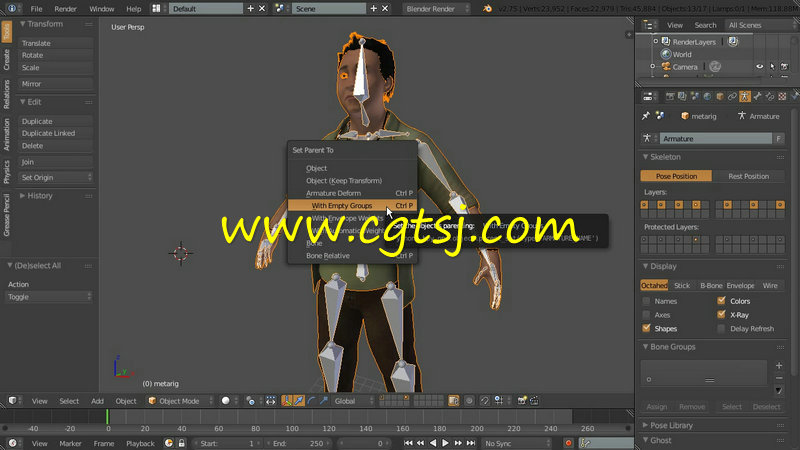
Task: Open the Scene properties tab icon
Action: [694, 96]
